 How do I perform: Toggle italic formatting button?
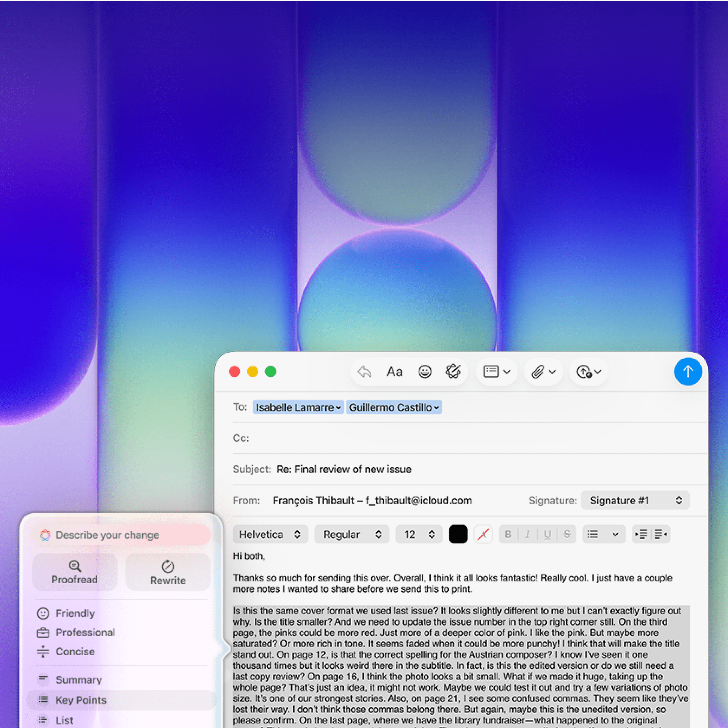(x=527, y=534)
